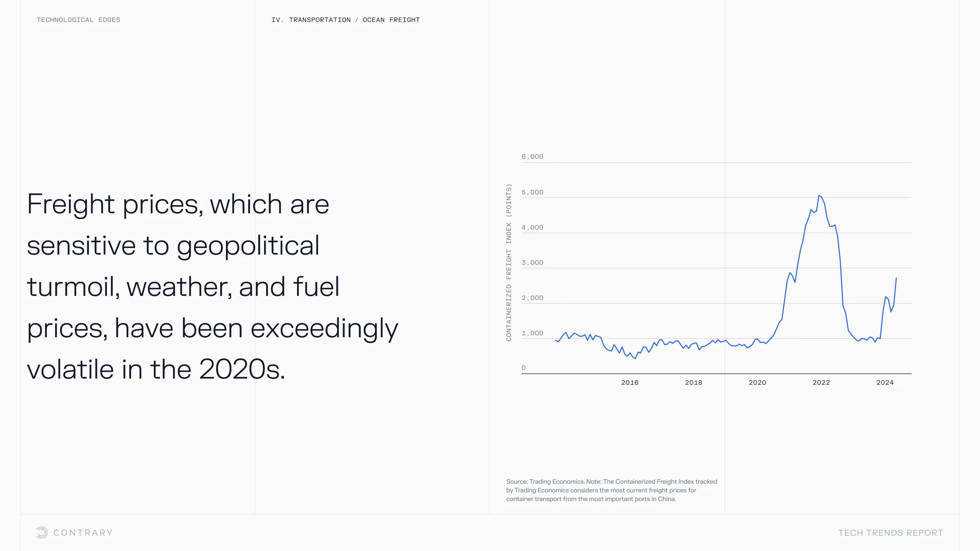The width and height of the screenshot is (980, 551).
Task: Click the 2020 x-axis year label
Action: [x=757, y=383]
